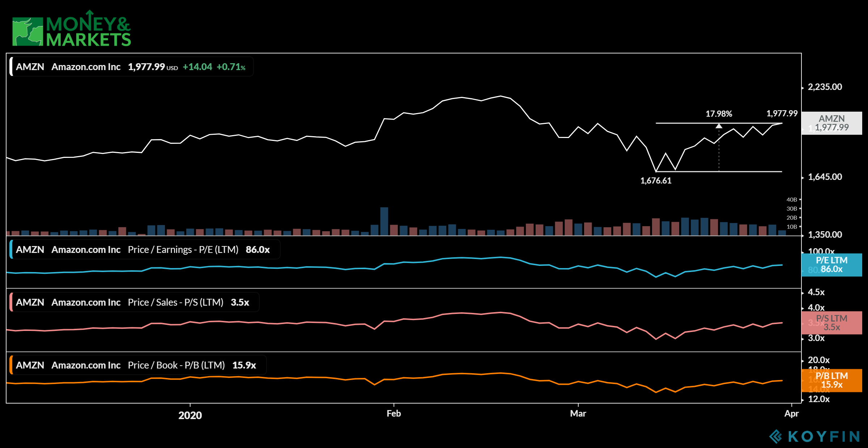This screenshot has width=868, height=448.
Task: Click the 12.0x P/B axis label
Action: point(819,399)
